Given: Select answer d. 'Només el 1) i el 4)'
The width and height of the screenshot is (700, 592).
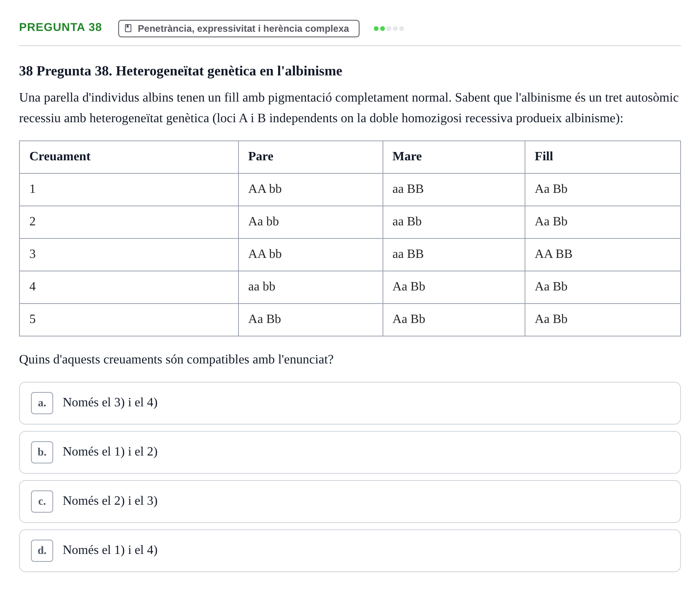Looking at the screenshot, I should coord(350,551).
